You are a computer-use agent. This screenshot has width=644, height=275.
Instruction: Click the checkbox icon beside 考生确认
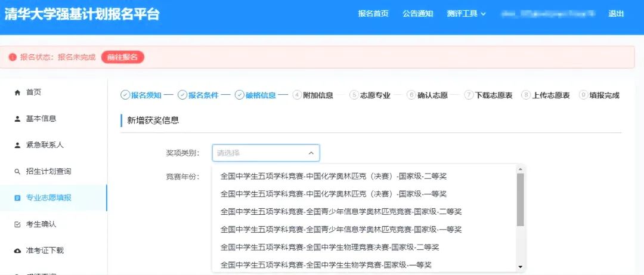(x=17, y=224)
